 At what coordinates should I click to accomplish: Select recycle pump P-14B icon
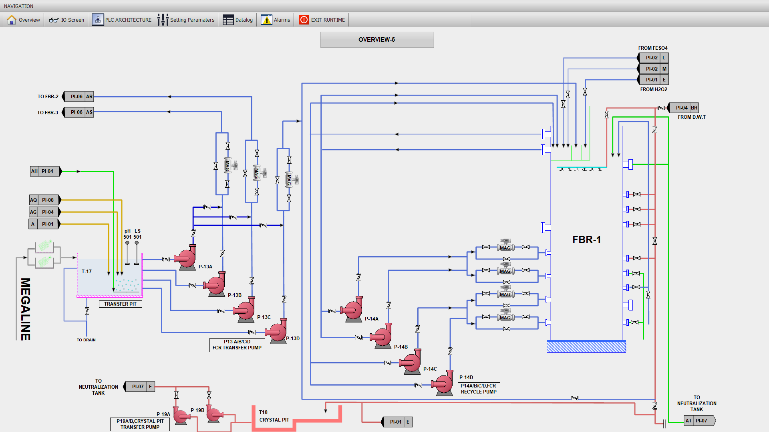pos(383,336)
